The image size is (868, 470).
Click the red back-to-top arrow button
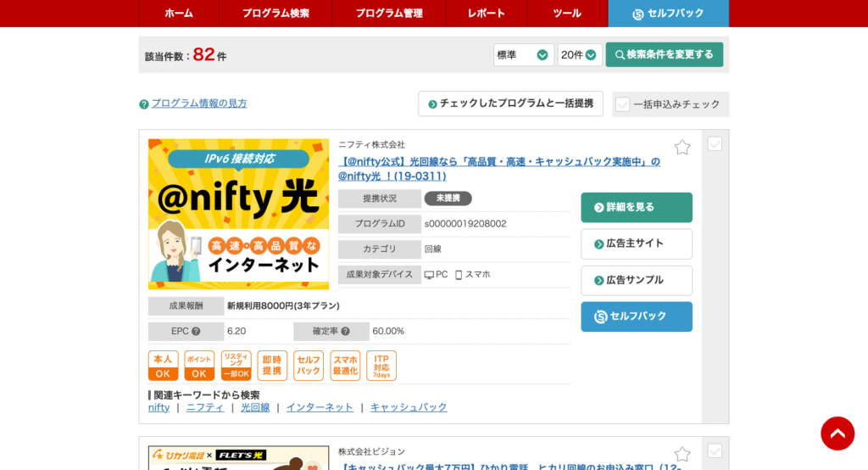837,434
